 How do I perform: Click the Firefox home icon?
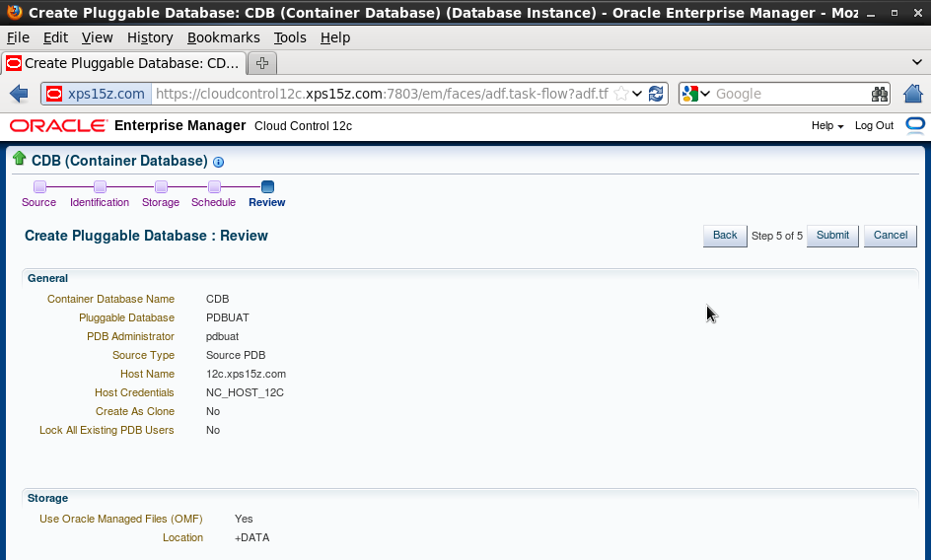pos(913,94)
